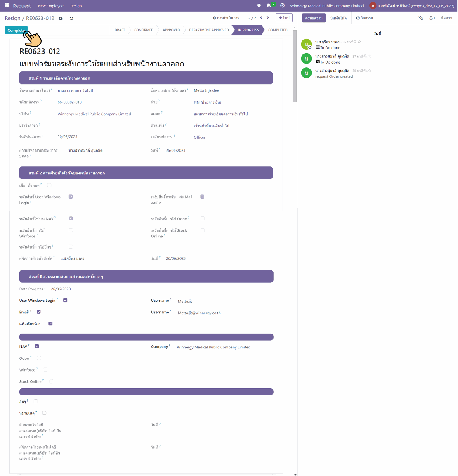Open the activities clock icon
The height and width of the screenshot is (476, 458).
click(282, 6)
